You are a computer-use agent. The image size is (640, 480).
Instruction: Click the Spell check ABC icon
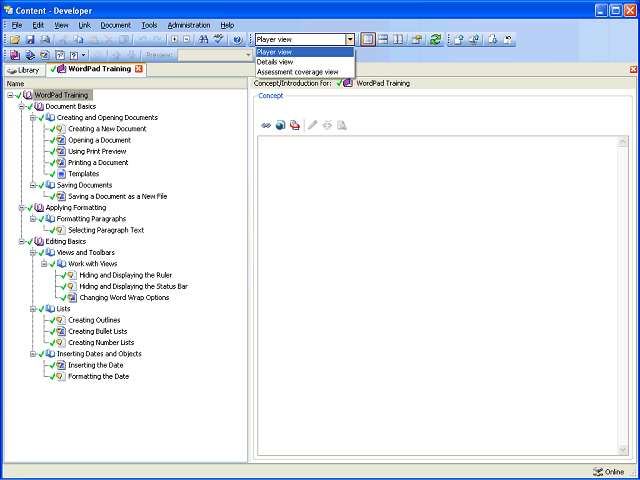point(219,39)
